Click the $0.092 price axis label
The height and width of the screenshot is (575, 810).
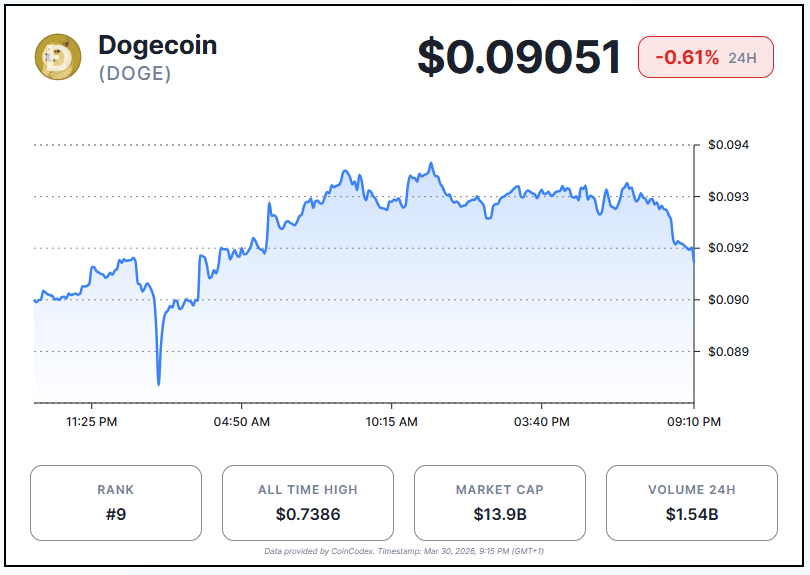(x=728, y=248)
